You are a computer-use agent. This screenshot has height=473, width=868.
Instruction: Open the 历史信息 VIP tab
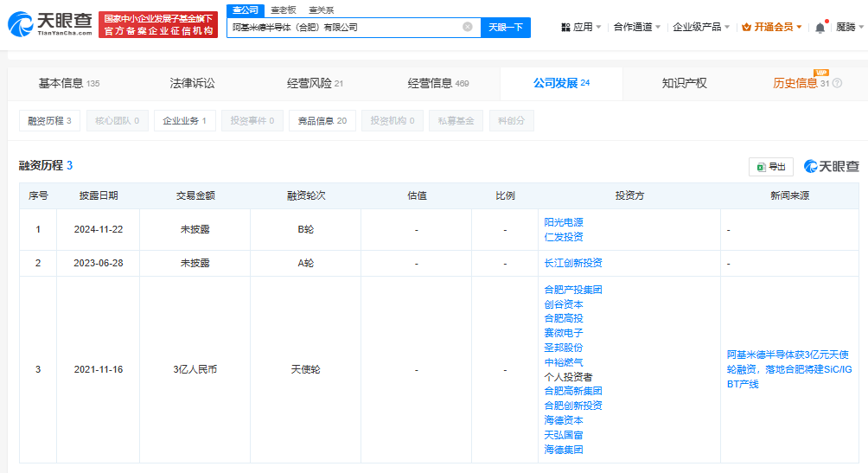[x=801, y=84]
